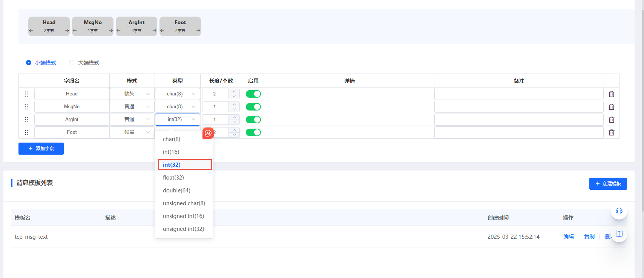Expand the mode dropdown for Foot row
This screenshot has width=644, height=278.
pos(132,132)
